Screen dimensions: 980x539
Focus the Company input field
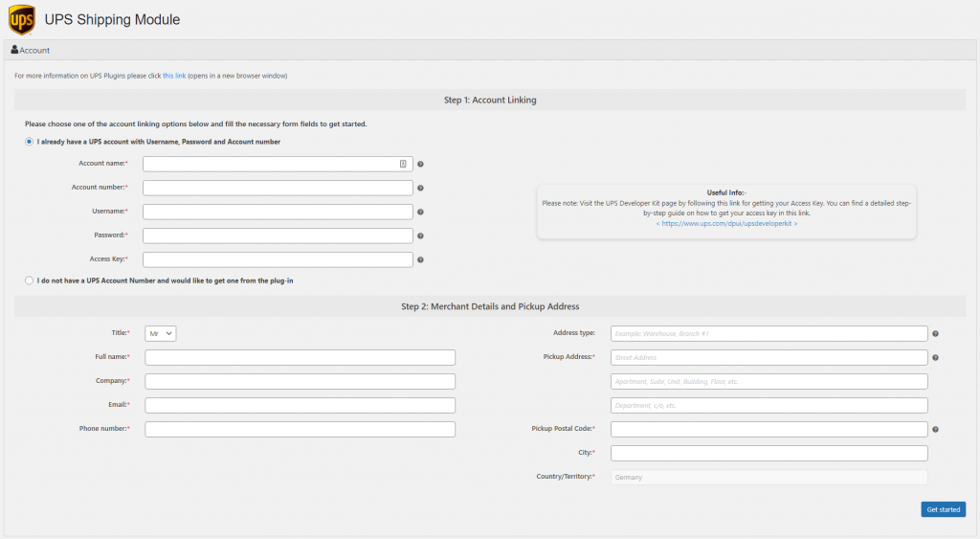[x=300, y=381]
